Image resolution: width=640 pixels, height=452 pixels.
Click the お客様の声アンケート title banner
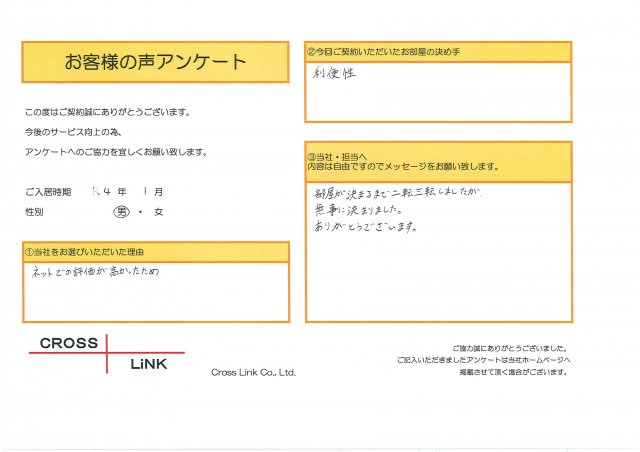pyautogui.click(x=155, y=61)
